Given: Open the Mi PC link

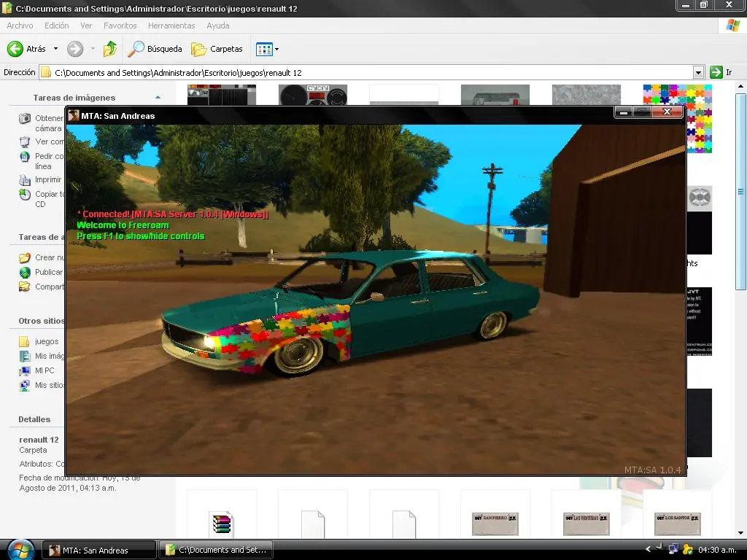Looking at the screenshot, I should tap(44, 370).
